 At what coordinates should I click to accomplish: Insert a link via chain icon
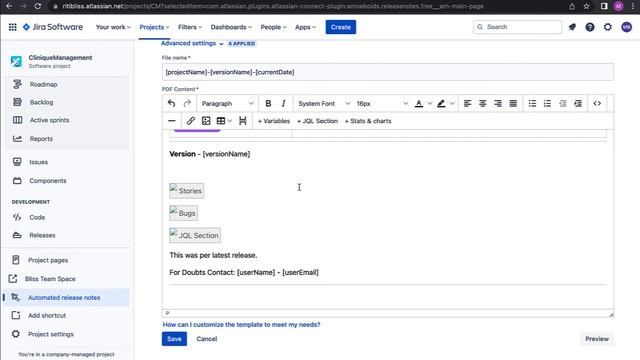191,121
